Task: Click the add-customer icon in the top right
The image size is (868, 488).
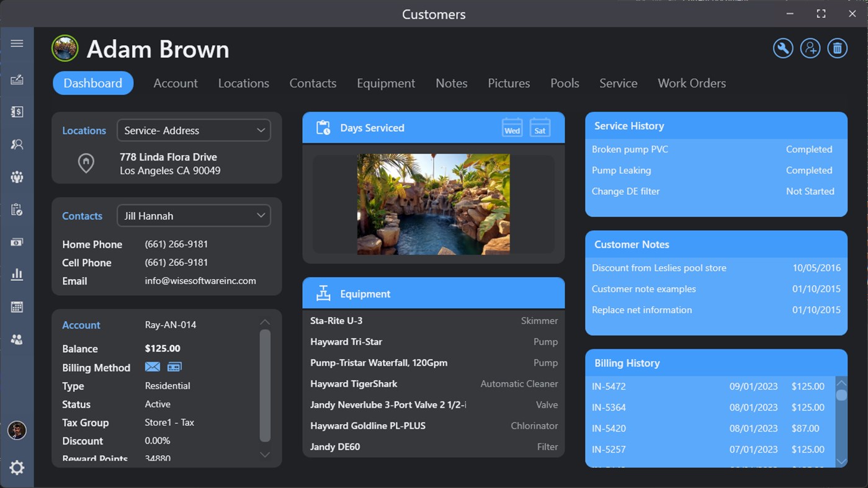Action: 810,48
